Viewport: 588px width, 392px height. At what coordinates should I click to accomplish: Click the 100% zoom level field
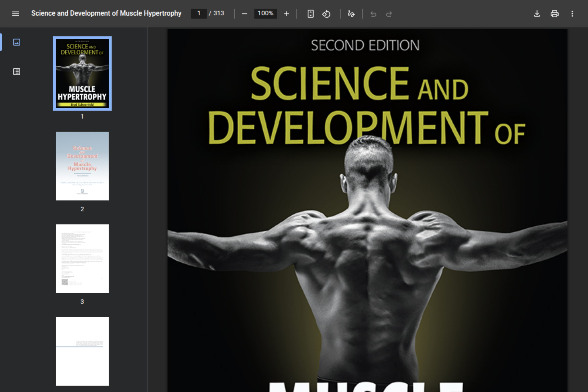pyautogui.click(x=266, y=13)
